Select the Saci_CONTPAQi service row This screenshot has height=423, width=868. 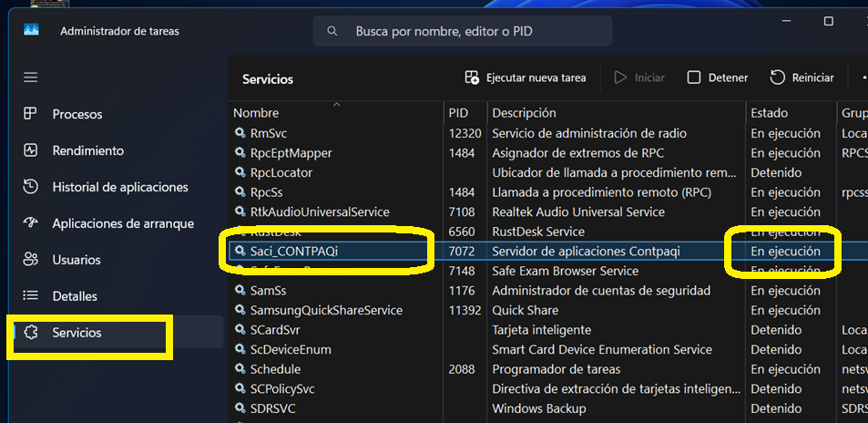tap(294, 251)
